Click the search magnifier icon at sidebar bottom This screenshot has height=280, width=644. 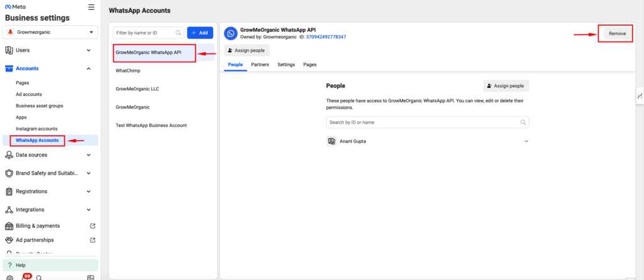click(x=39, y=277)
